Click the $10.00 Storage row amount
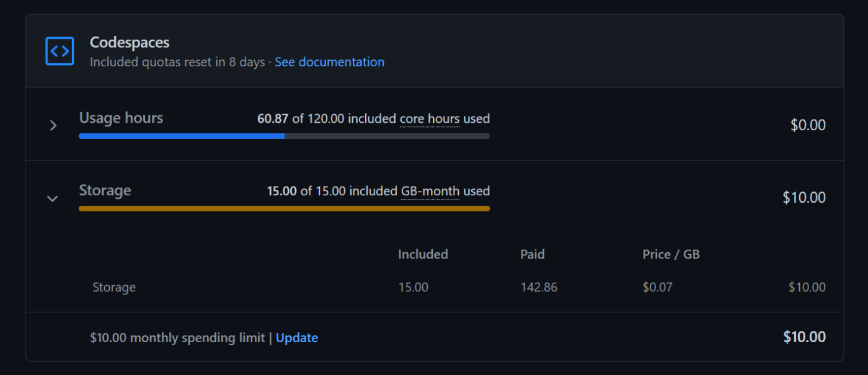Image resolution: width=868 pixels, height=375 pixels. [807, 288]
